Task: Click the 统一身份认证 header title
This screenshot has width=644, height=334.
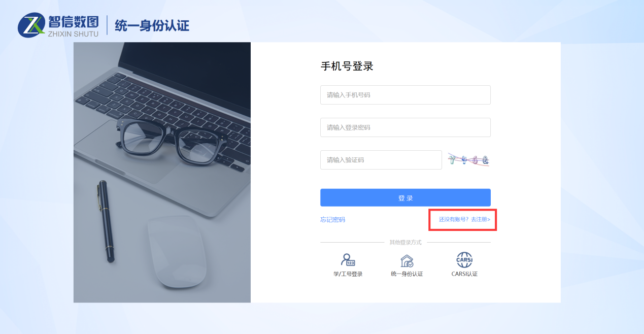Action: pyautogui.click(x=152, y=25)
